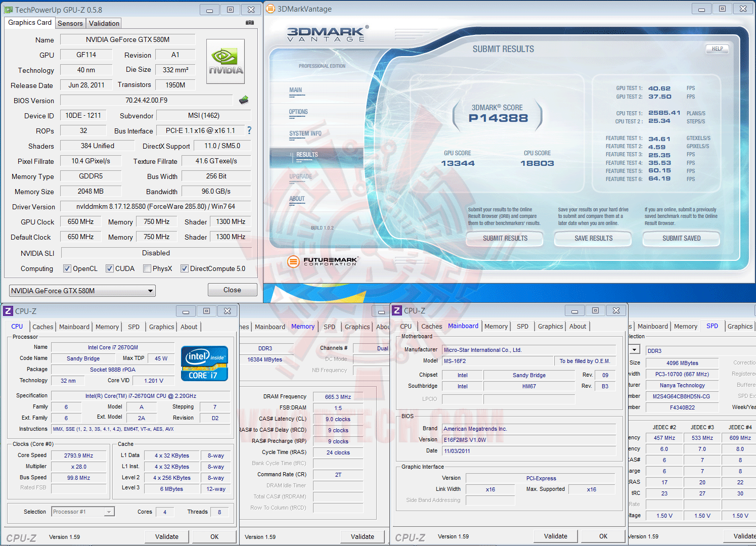Screen dimensions: 756x546
Task: Click the GPU-Z Name field showing GeForce GTX 580M
Action: point(128,39)
